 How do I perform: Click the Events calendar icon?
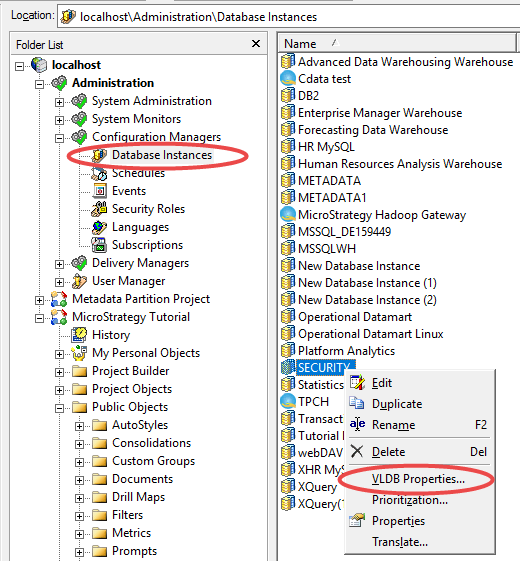tap(99, 191)
